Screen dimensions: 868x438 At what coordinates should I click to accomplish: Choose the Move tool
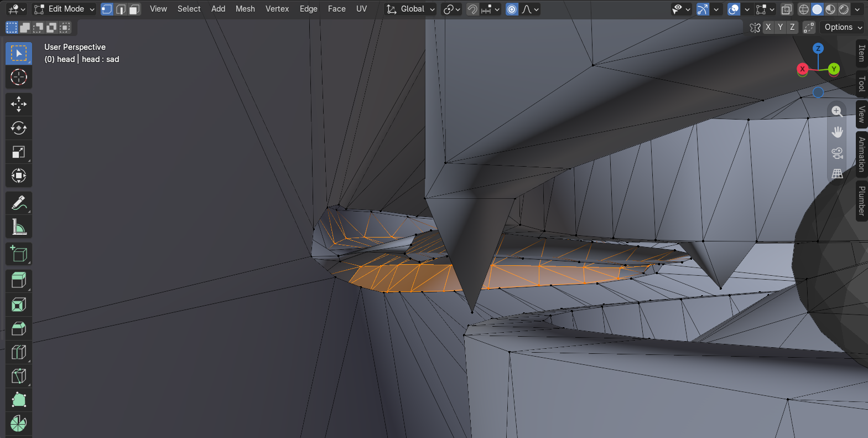[x=19, y=104]
